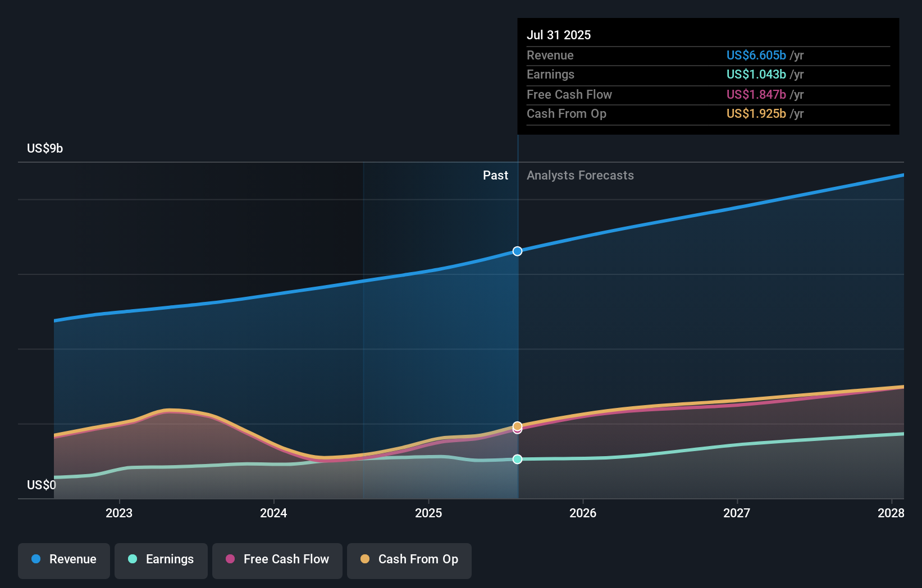Click the pink Free Cash Flow legend dot
922x588 pixels.
[230, 559]
